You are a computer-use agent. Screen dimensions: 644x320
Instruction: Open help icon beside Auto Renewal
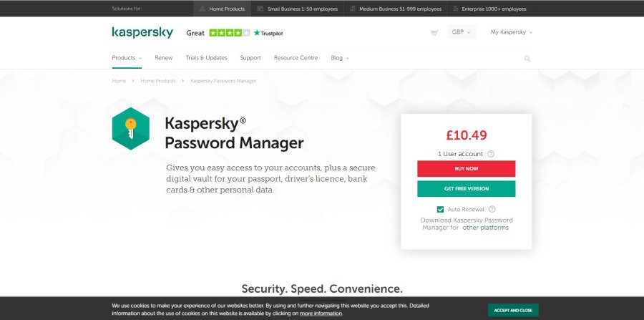492,209
